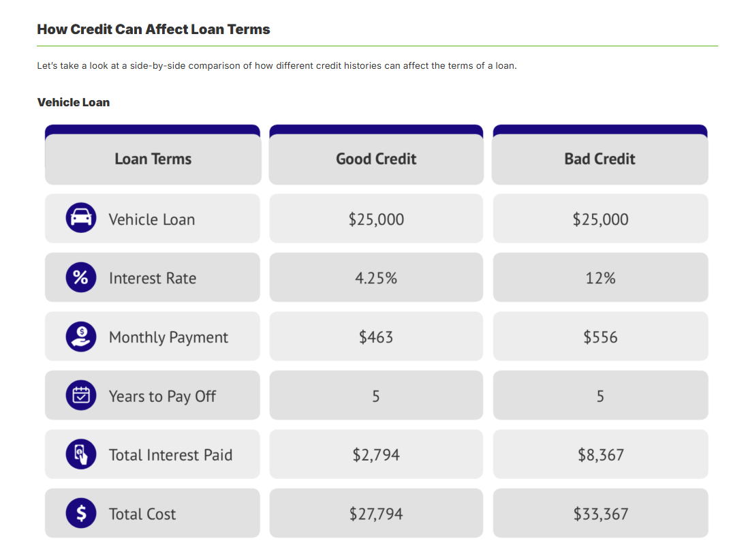Select the Bad Credit column header
This screenshot has width=748, height=560.
click(x=599, y=159)
